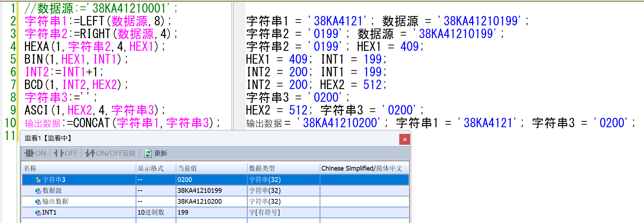Click the 数据类型 column header
Viewport: 644px width, 223px height.
(283, 168)
